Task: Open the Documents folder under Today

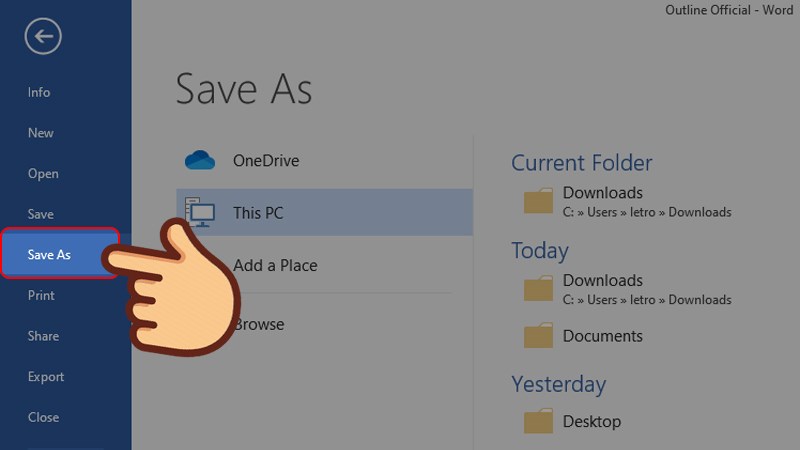Action: coord(602,336)
